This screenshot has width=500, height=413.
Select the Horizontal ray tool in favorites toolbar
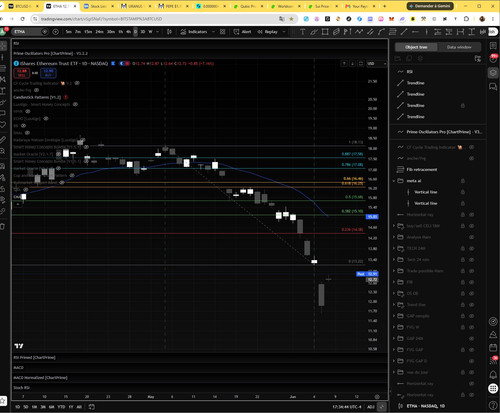415,32
